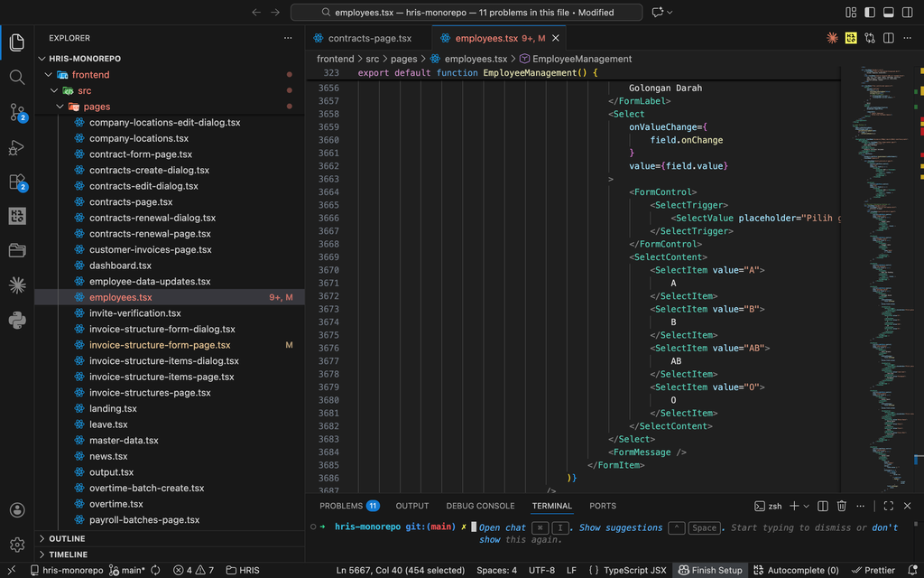The height and width of the screenshot is (578, 924).
Task: Switch to the PROBLEMS panel tab
Action: pos(349,506)
